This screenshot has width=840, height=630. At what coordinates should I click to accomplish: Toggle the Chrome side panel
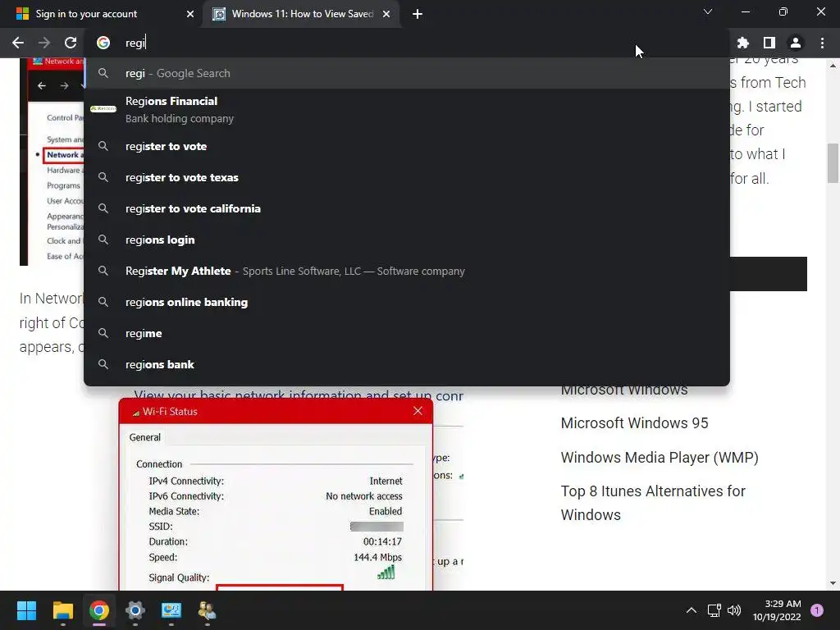click(x=769, y=43)
